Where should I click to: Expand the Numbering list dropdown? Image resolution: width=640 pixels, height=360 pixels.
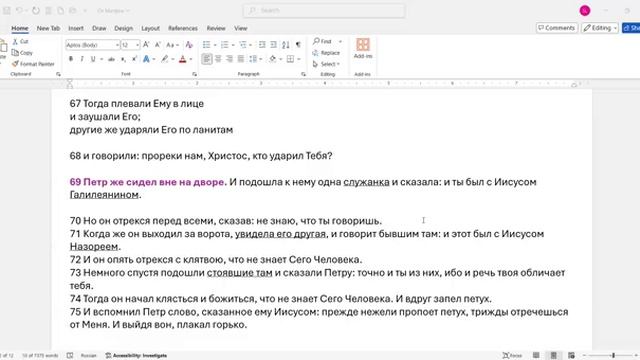[x=233, y=45]
